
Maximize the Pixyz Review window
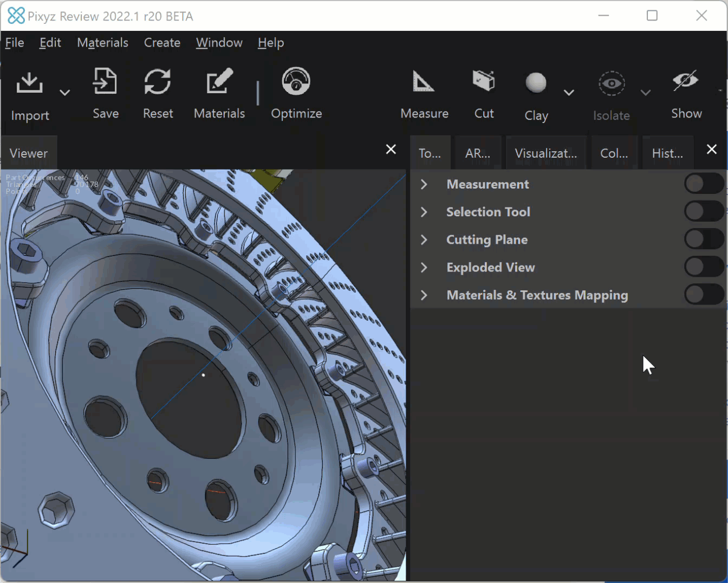click(x=652, y=16)
